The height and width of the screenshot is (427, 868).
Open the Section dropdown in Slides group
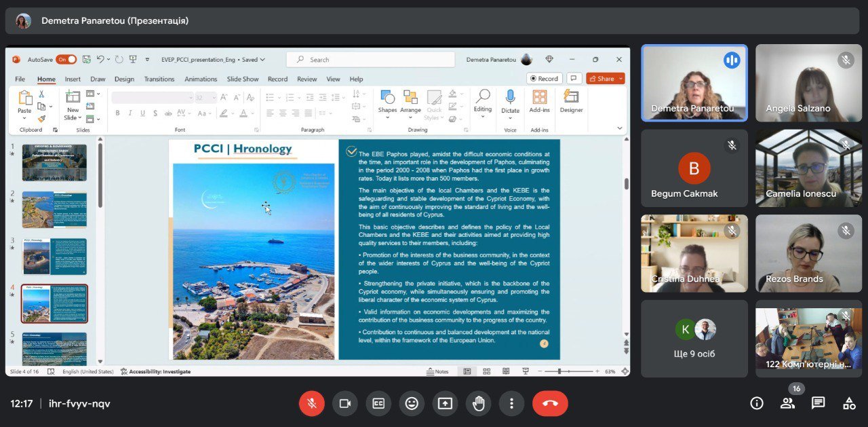pyautogui.click(x=93, y=119)
